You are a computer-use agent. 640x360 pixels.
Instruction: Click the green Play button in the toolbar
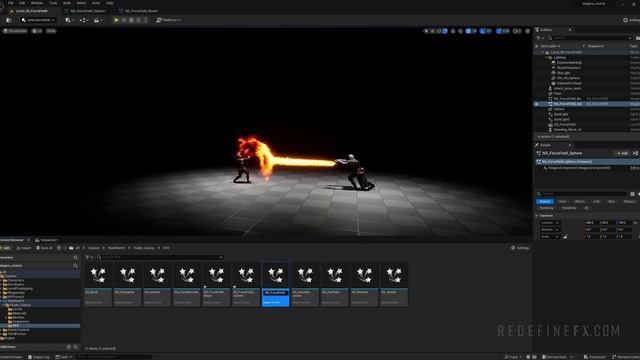click(x=116, y=20)
